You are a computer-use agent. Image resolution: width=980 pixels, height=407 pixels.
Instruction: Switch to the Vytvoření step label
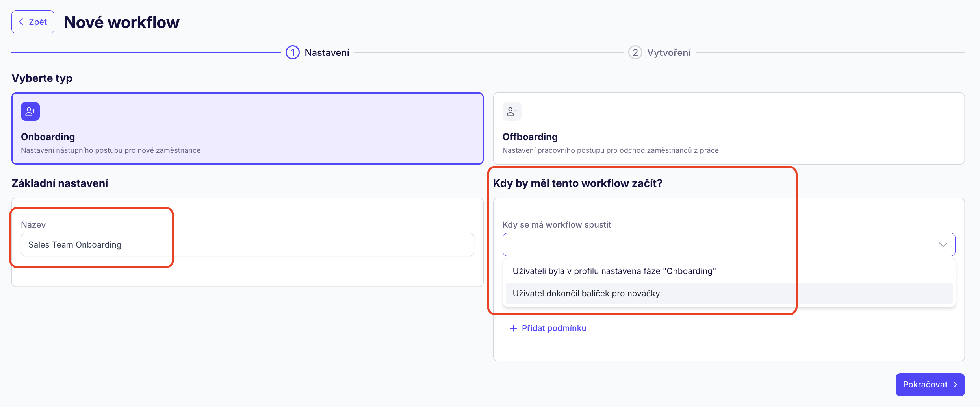[x=669, y=53]
